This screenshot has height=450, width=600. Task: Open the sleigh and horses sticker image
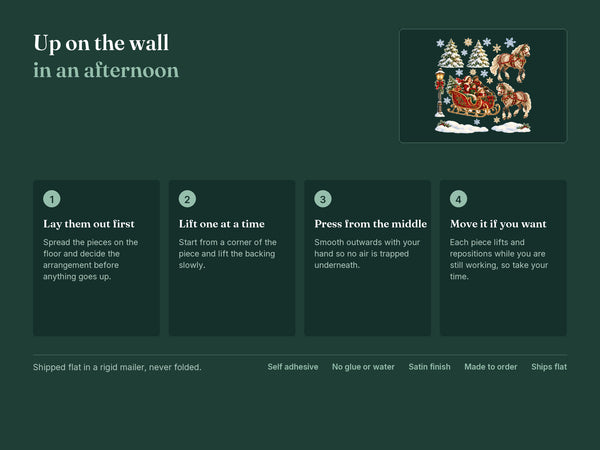click(x=483, y=86)
